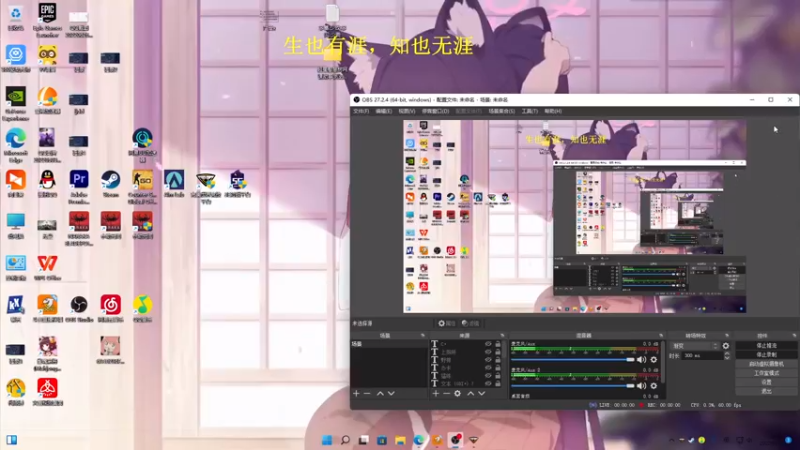Open the 视图(V) menu in OBS
This screenshot has height=450, width=800.
coord(407,111)
